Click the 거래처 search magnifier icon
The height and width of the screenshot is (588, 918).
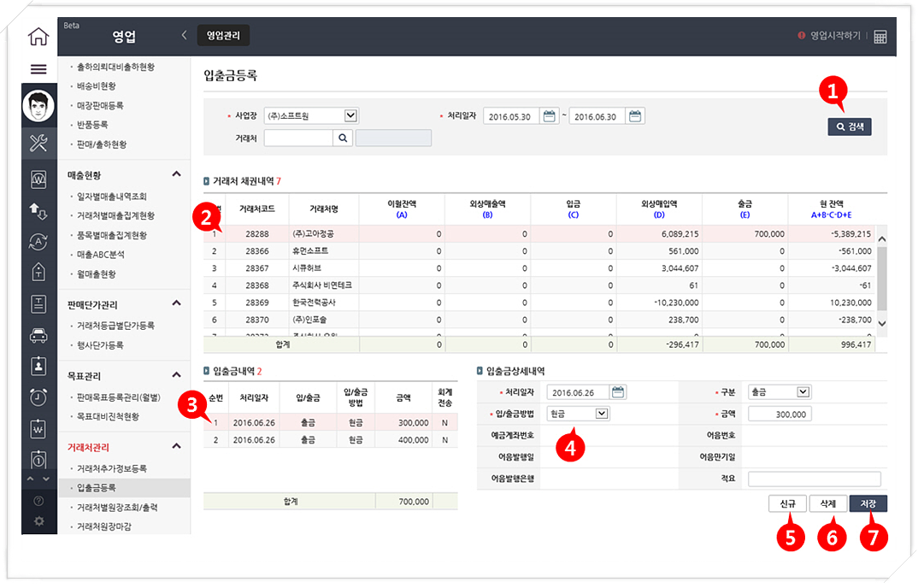point(343,138)
